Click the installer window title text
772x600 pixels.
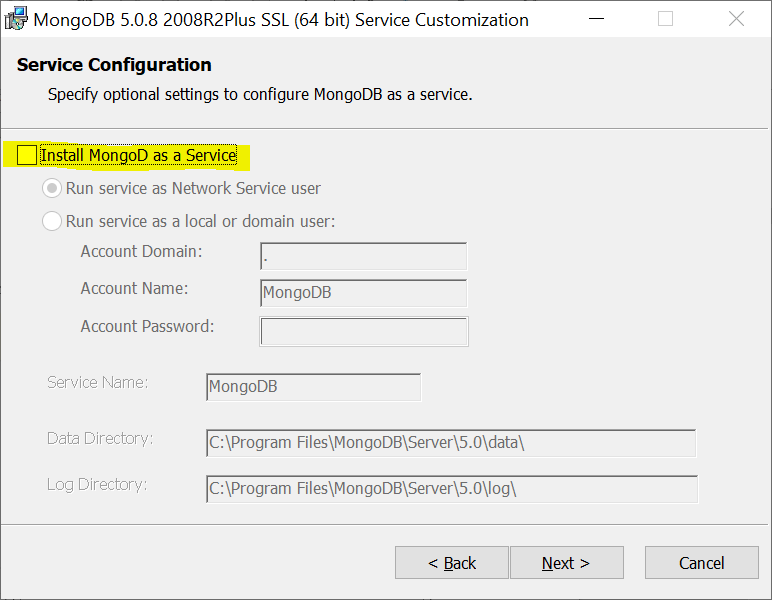[x=281, y=19]
